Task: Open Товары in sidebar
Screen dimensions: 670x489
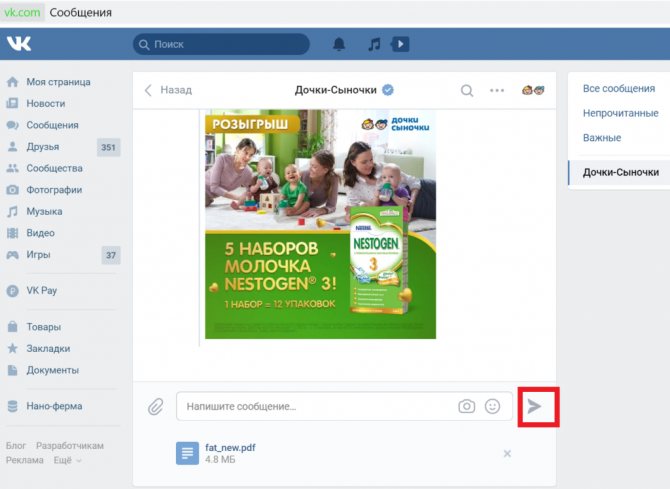Action: [x=44, y=327]
